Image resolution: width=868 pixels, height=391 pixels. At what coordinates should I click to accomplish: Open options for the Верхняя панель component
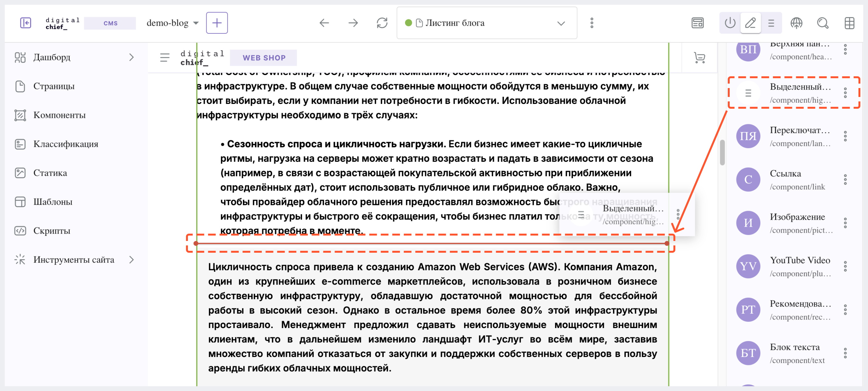(845, 50)
